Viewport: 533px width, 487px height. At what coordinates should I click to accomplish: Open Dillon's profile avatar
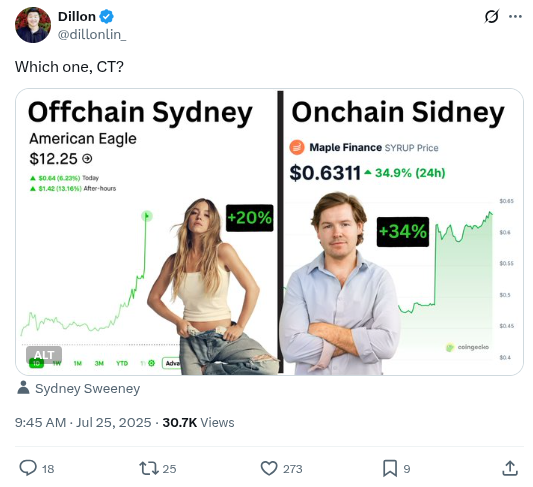click(x=33, y=25)
